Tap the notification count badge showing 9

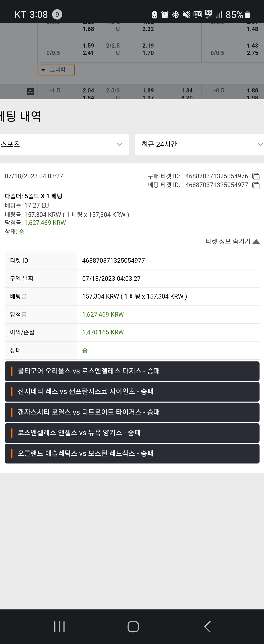click(x=57, y=14)
